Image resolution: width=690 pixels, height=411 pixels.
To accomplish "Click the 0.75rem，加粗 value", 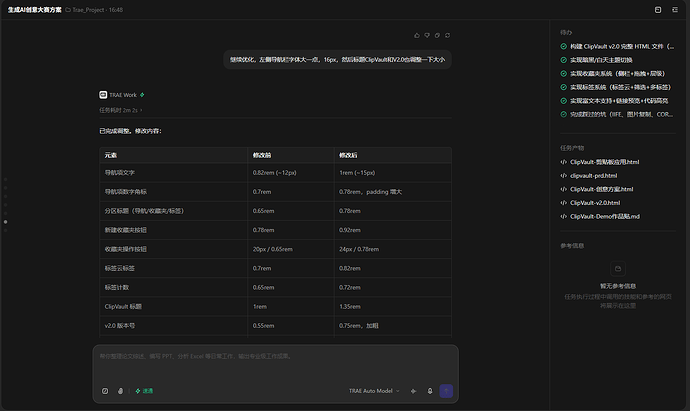I will (359, 326).
